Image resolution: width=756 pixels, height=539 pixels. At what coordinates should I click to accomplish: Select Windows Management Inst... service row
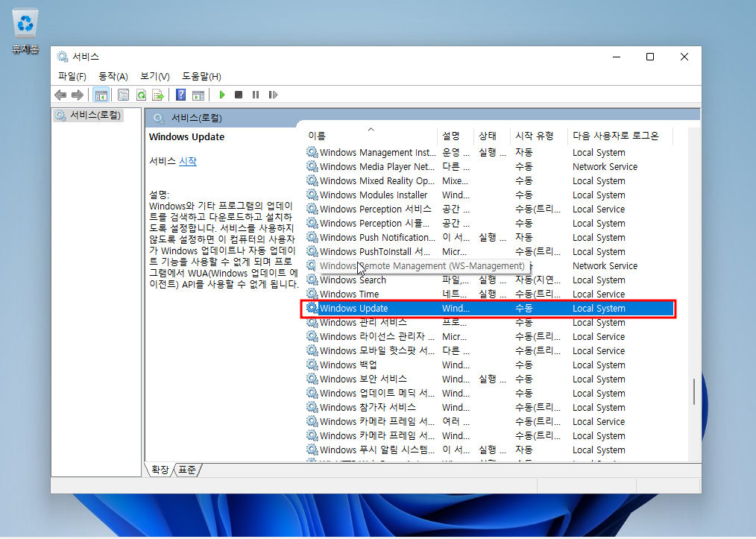click(489, 152)
